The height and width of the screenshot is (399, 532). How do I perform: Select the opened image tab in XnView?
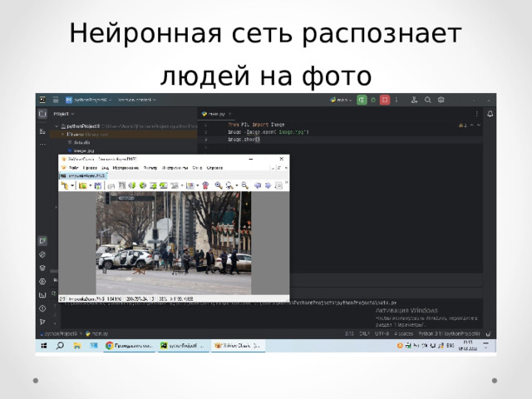[83, 175]
